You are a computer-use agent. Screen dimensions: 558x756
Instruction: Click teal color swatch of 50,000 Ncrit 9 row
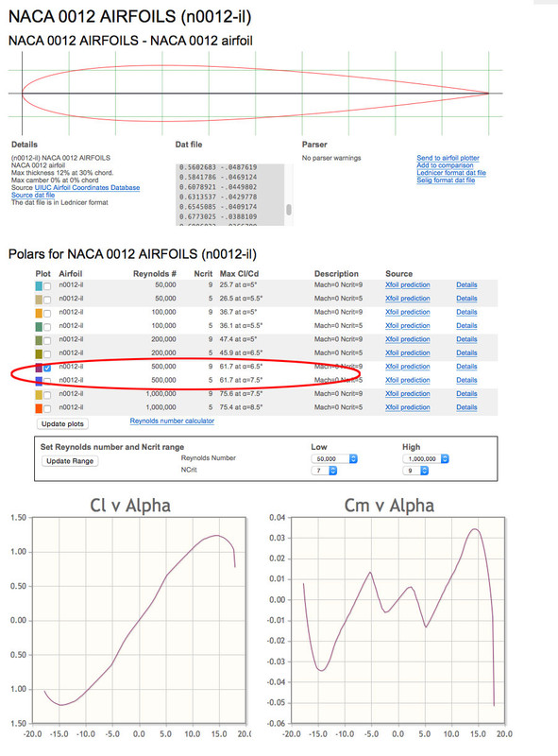pos(39,286)
